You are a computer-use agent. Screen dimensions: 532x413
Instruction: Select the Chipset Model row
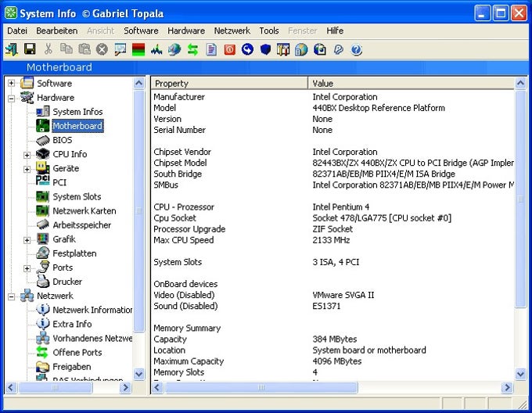(332, 163)
